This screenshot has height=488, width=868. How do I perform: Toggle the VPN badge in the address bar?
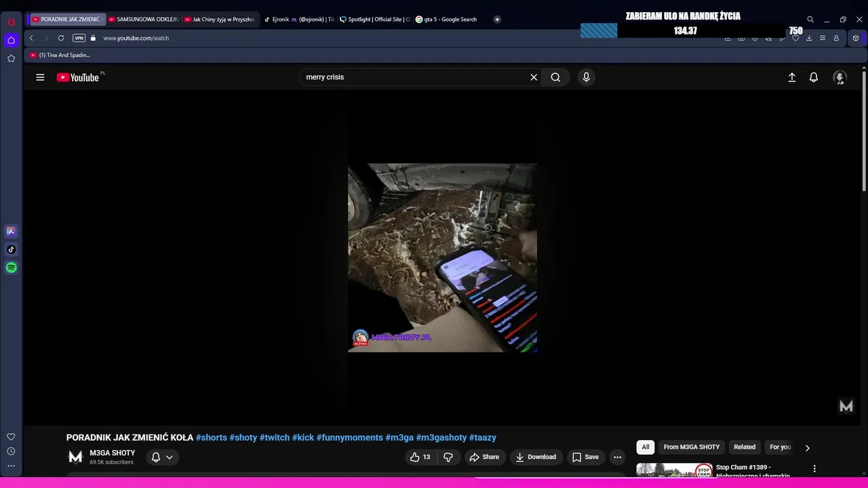[79, 38]
